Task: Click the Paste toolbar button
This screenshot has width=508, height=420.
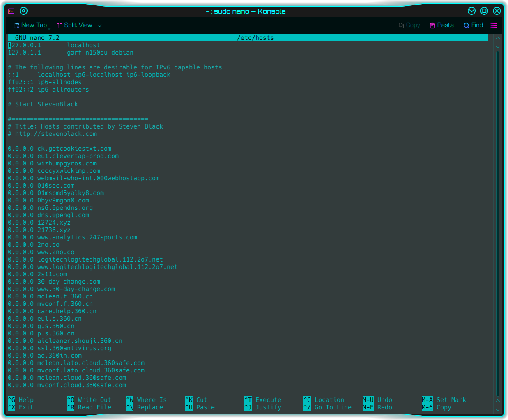Action: pyautogui.click(x=441, y=25)
